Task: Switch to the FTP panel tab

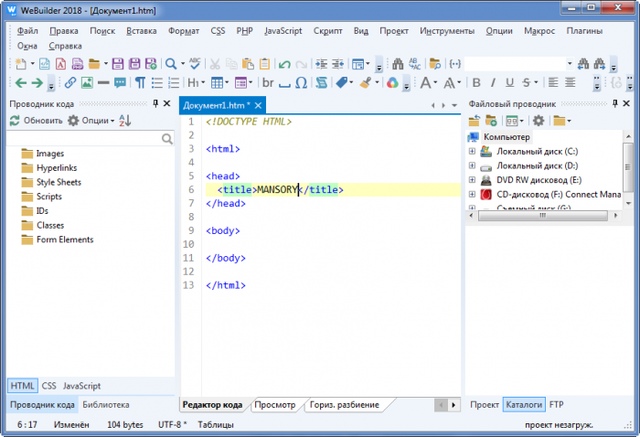Action: click(556, 405)
